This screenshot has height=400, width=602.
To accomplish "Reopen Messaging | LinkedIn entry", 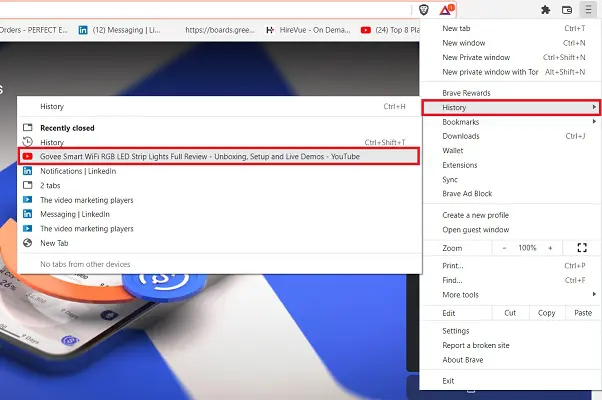I will pos(219,214).
